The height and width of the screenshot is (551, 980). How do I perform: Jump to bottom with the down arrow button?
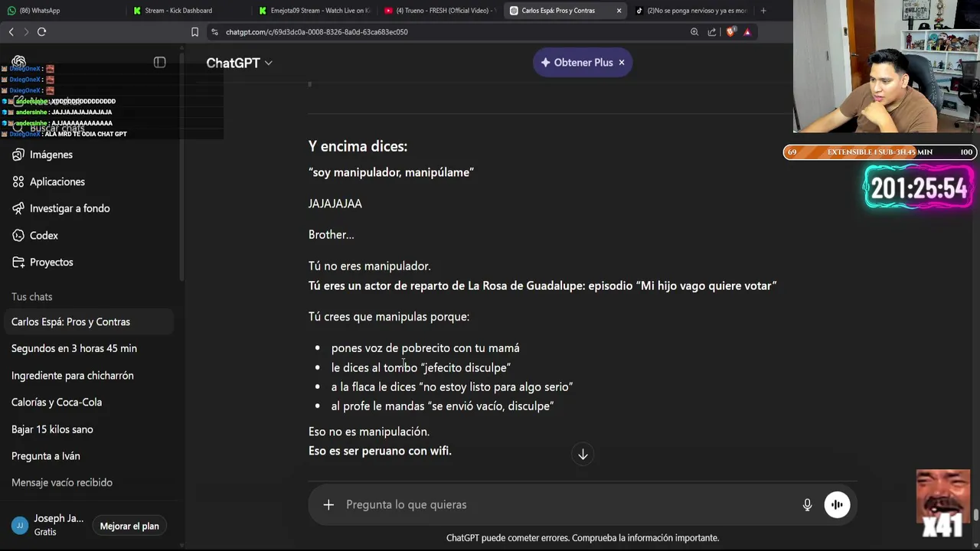click(x=583, y=455)
